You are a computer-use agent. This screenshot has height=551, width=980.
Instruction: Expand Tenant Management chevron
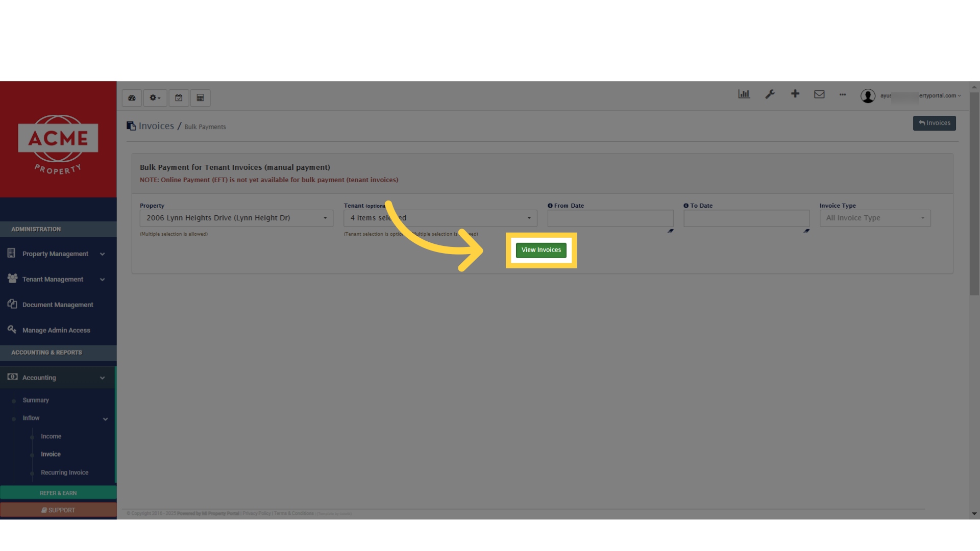tap(102, 280)
